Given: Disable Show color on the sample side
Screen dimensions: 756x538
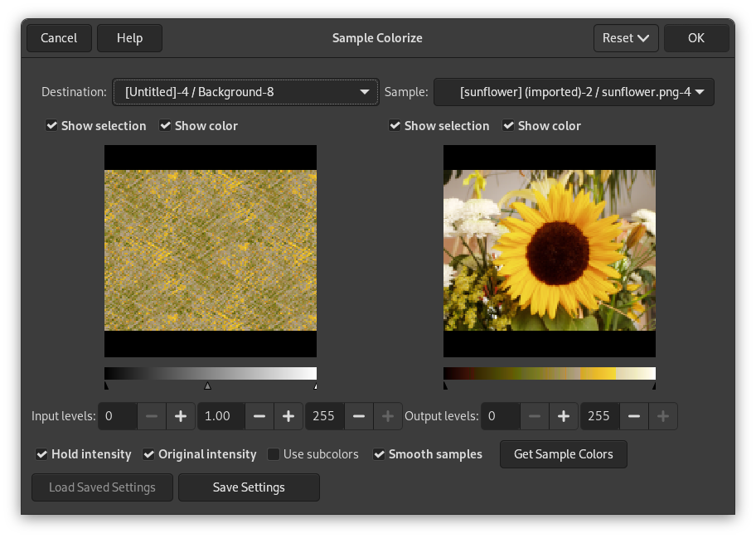Looking at the screenshot, I should [x=507, y=125].
